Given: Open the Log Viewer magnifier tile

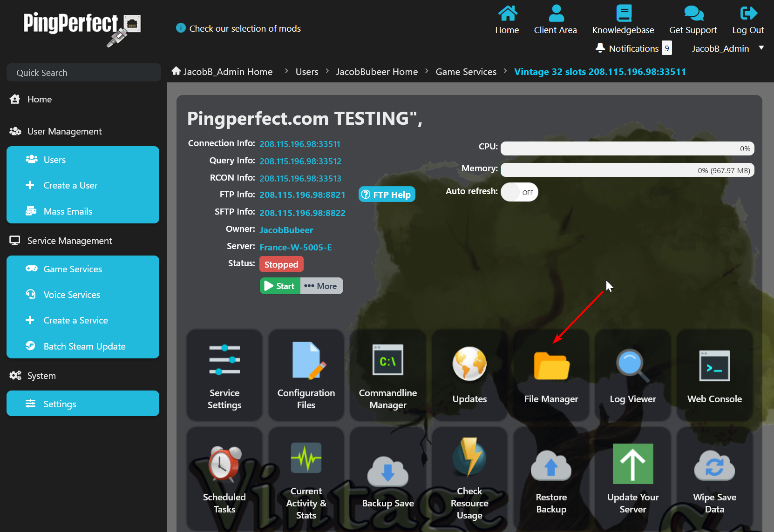Looking at the screenshot, I should coord(633,375).
